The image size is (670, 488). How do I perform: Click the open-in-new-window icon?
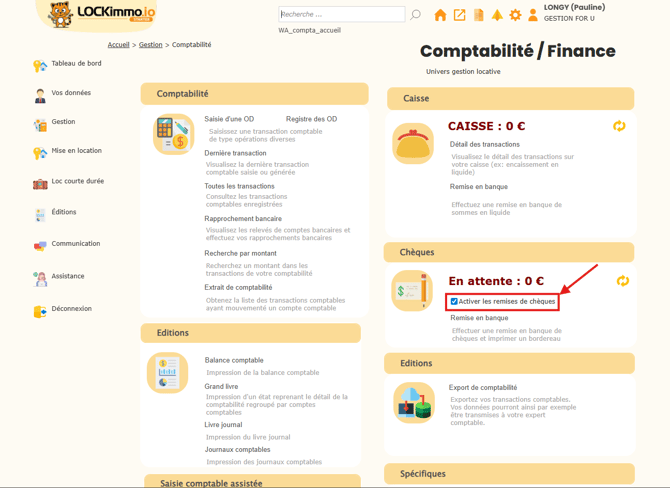459,15
